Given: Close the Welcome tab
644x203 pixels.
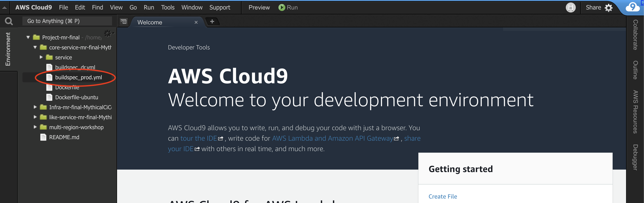Looking at the screenshot, I should pos(196,22).
